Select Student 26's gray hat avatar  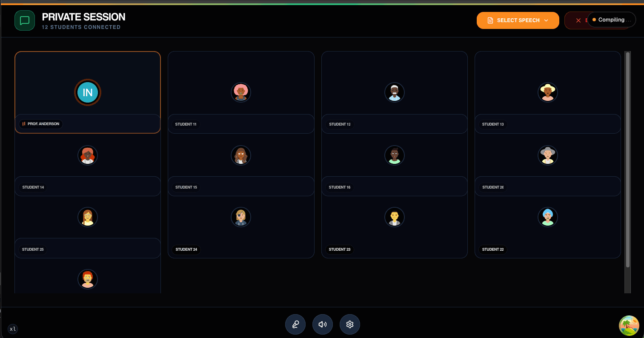point(548,155)
